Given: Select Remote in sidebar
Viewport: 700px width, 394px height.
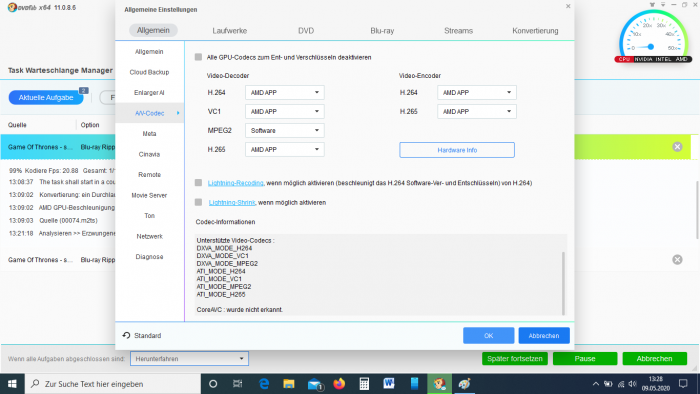Looking at the screenshot, I should coord(149,175).
